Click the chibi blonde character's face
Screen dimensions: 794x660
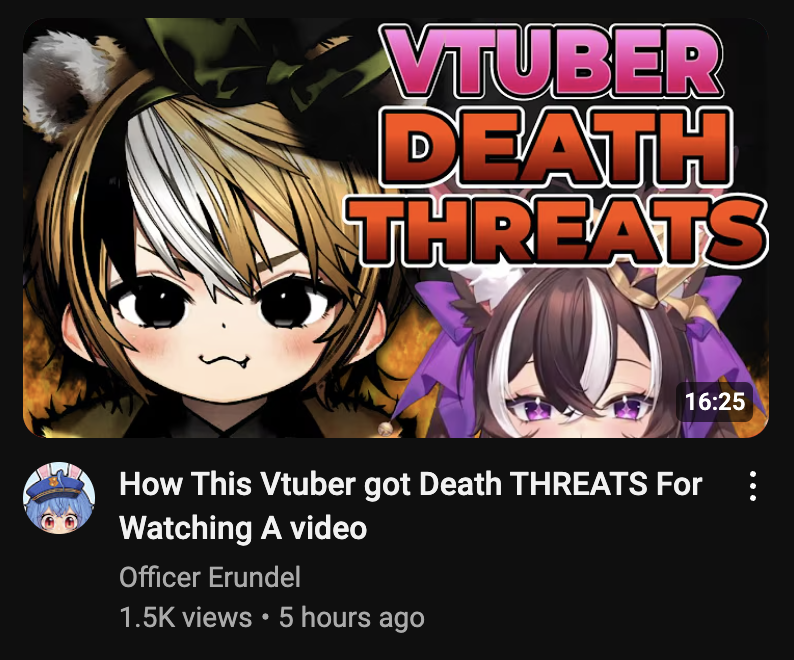tap(223, 314)
